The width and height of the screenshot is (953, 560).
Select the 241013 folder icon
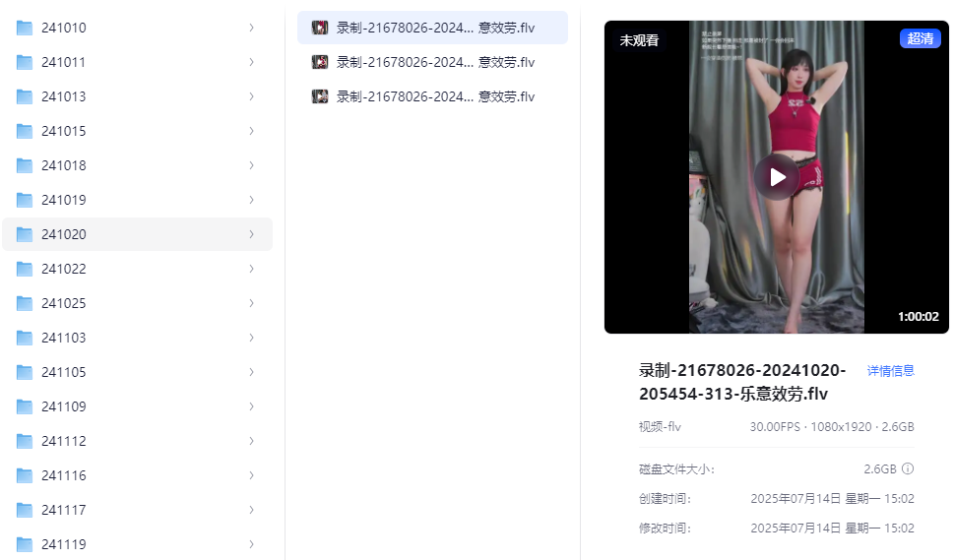(25, 96)
